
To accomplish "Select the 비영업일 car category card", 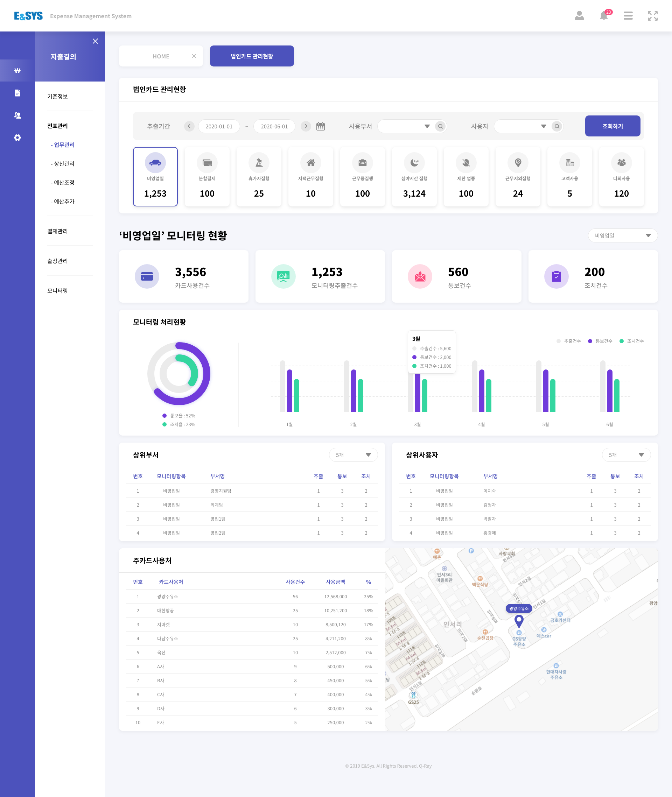I will coord(155,177).
